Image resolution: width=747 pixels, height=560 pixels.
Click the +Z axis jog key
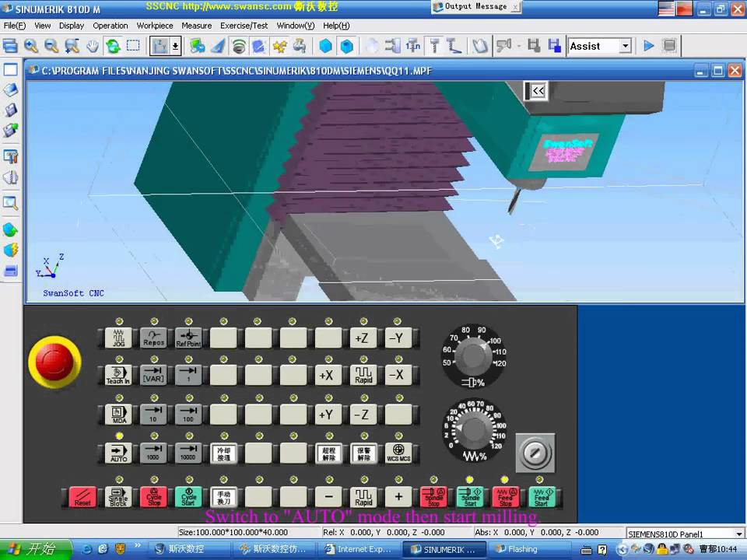coord(363,338)
